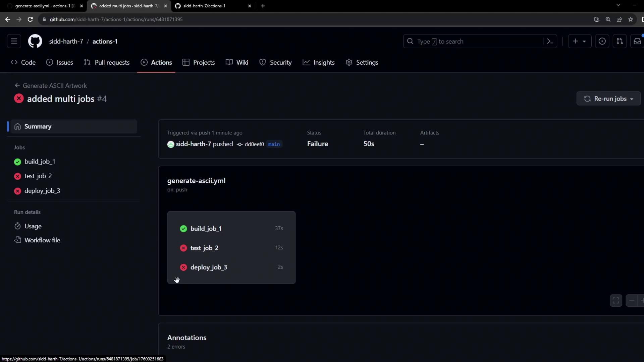
Task: Open the notifications inbox icon
Action: [x=637, y=41]
